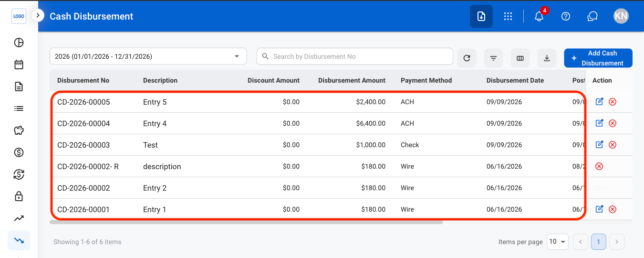The height and width of the screenshot is (258, 644).
Task: Click the Check payment method cell
Action: tap(410, 145)
